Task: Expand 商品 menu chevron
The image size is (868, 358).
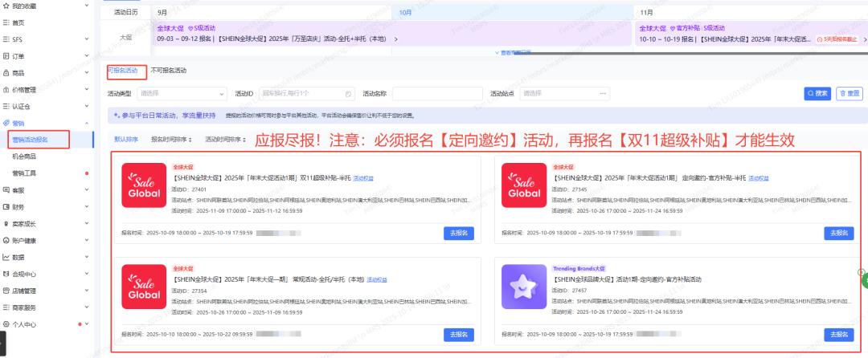Action: click(x=87, y=72)
